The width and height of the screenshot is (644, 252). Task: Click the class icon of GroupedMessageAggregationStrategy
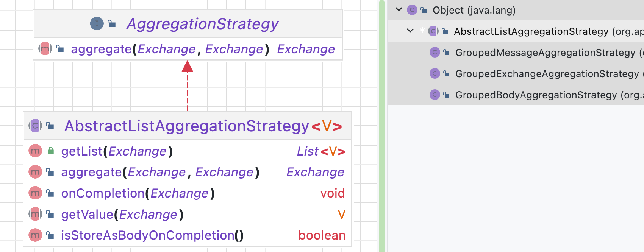tap(435, 52)
